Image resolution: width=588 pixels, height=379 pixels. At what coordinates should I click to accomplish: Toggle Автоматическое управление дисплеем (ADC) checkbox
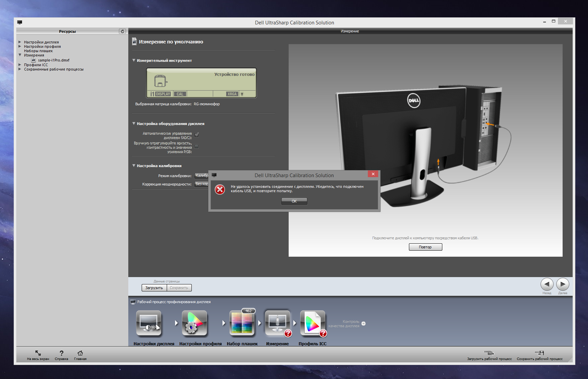[x=196, y=135]
